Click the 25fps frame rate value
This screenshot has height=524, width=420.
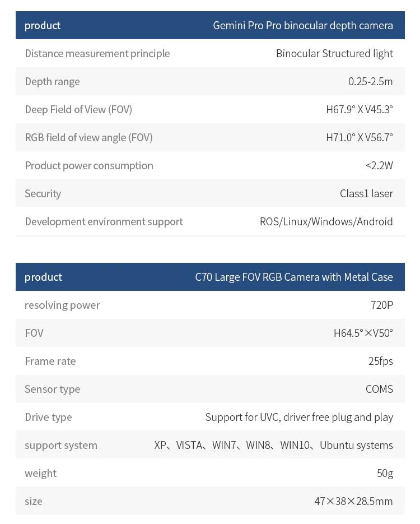[x=380, y=361]
